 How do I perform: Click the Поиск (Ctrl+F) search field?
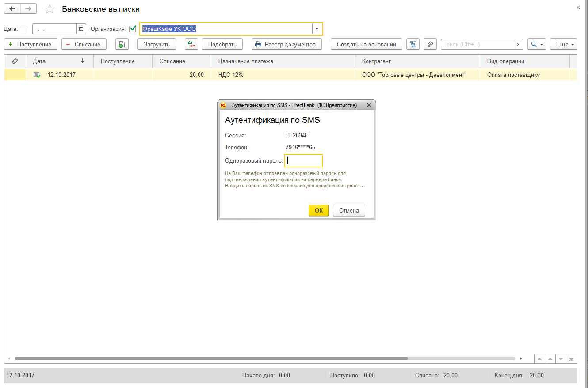477,44
